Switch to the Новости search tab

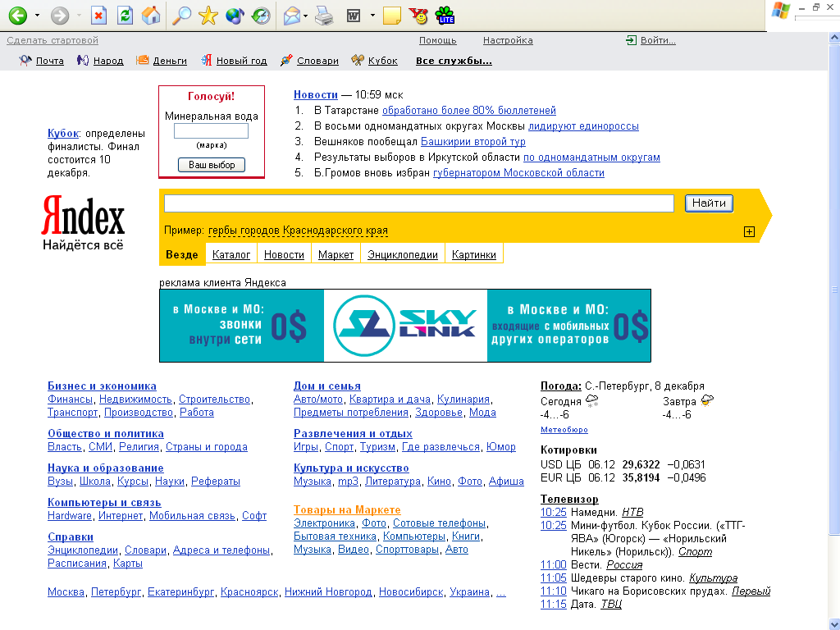[284, 254]
